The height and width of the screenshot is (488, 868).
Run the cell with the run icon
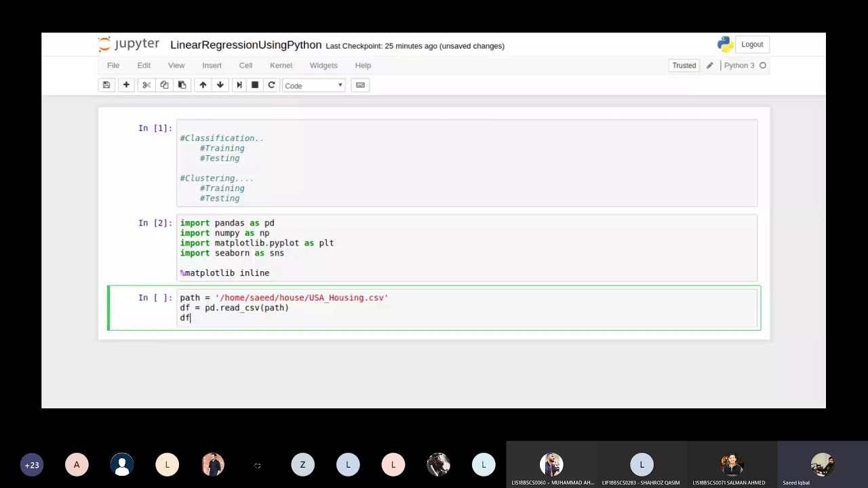click(x=239, y=85)
